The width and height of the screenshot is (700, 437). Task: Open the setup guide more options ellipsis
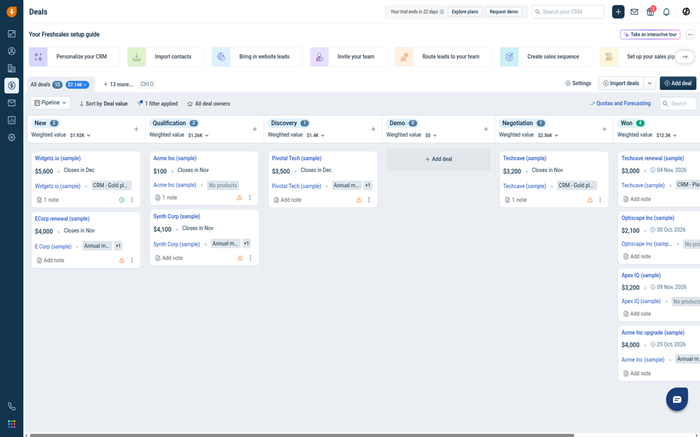(690, 34)
